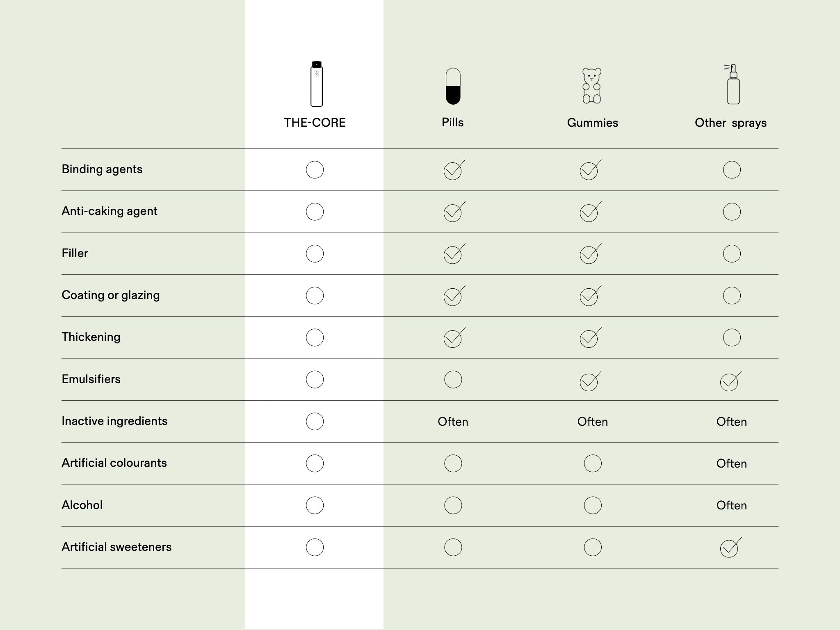Click Often for Alcohol under Other sprays
Screen dimensions: 840x630
731,505
